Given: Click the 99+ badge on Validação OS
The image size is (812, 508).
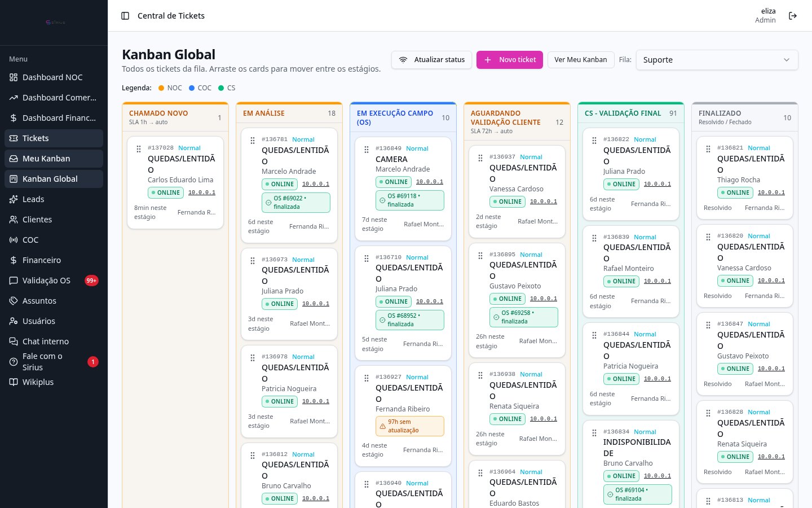Looking at the screenshot, I should [x=91, y=281].
